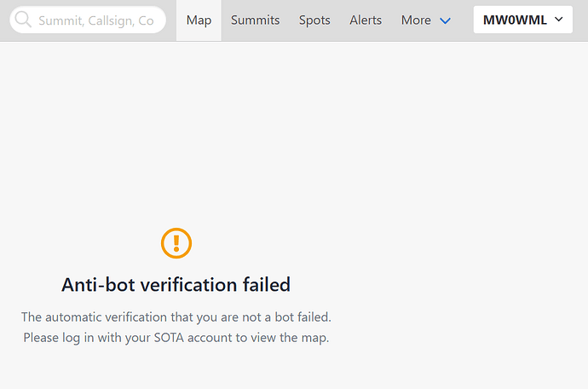Open the Summits page
Viewport: 588px width, 389px height.
[255, 20]
